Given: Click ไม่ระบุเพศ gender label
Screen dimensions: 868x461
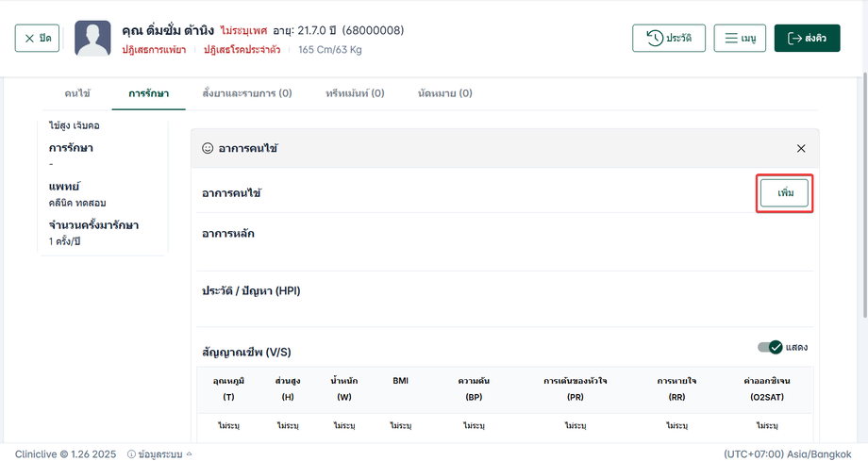Looking at the screenshot, I should pyautogui.click(x=243, y=30).
